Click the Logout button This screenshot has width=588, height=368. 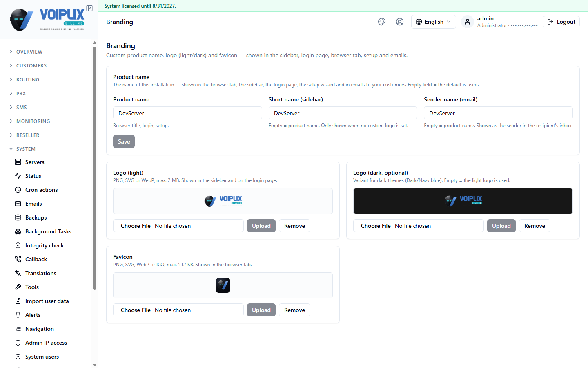point(561,22)
